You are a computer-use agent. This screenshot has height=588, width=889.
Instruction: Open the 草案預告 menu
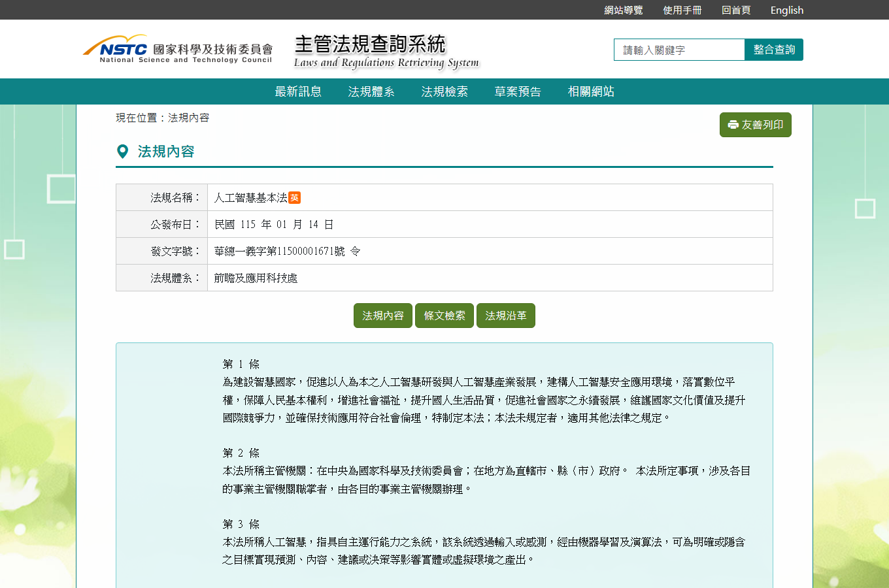518,91
